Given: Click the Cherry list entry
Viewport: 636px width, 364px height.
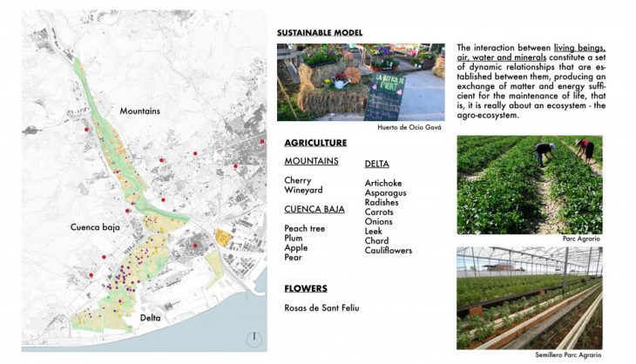Looking at the screenshot, I should (297, 180).
